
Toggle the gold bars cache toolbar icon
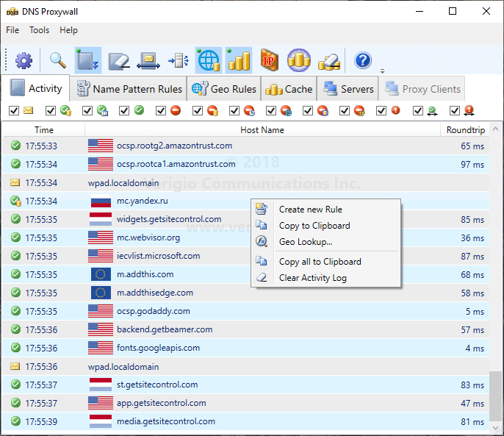point(239,60)
